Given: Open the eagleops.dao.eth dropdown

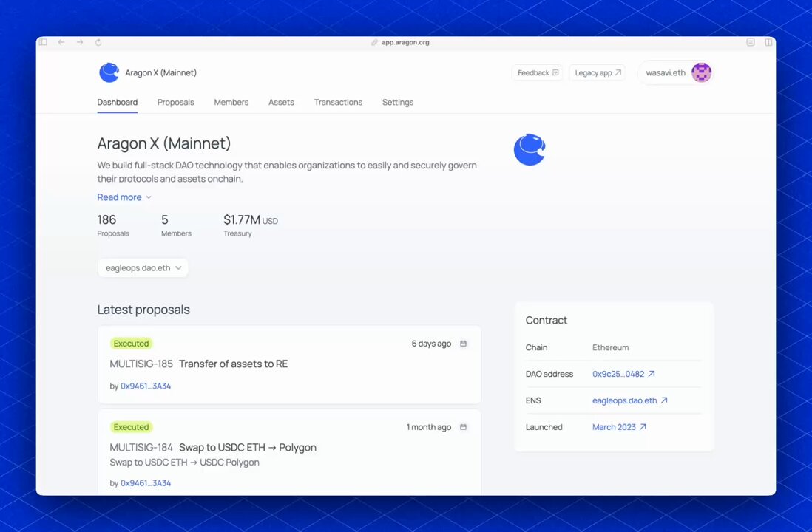Looking at the screenshot, I should point(143,268).
